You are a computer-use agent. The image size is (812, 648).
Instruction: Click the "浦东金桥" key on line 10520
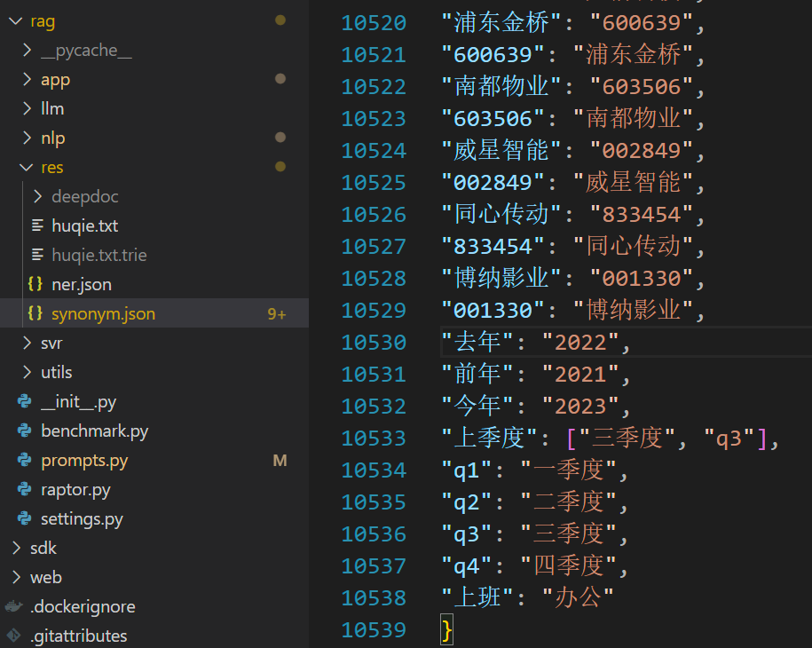coord(501,23)
